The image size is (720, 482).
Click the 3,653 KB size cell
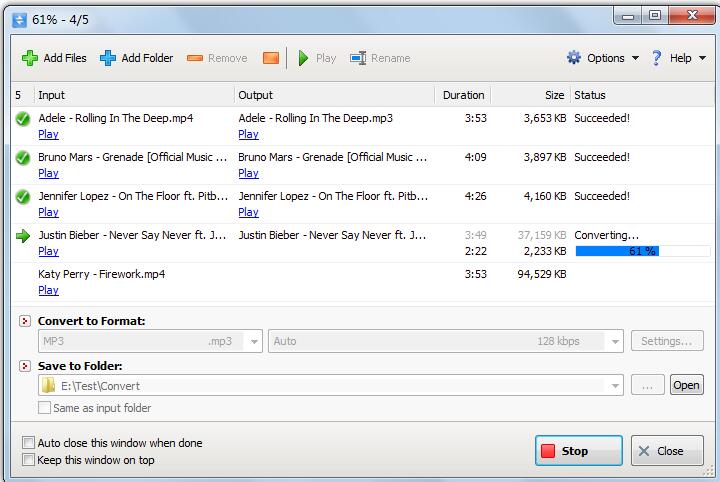(545, 118)
